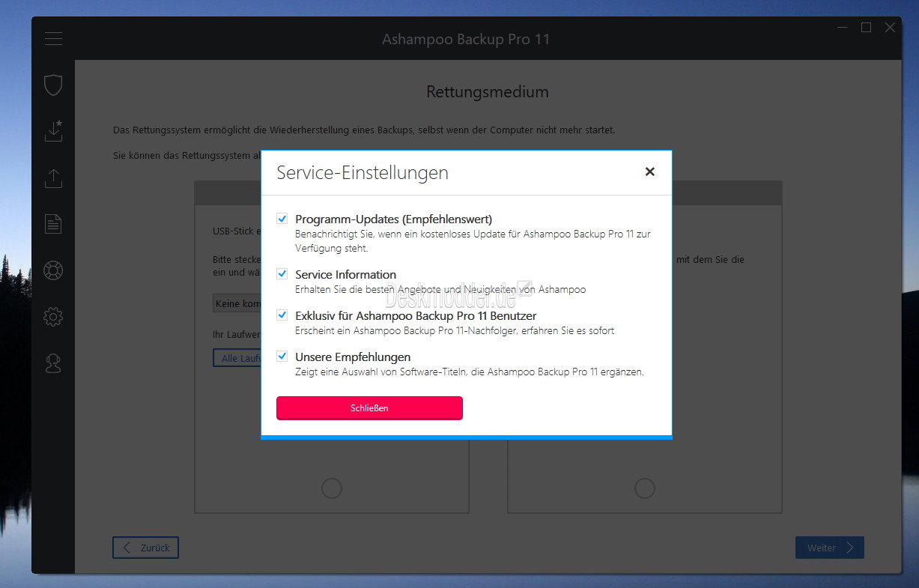Click the Rettungsmedium heading
Viewport: 919px width, 588px height.
[488, 92]
